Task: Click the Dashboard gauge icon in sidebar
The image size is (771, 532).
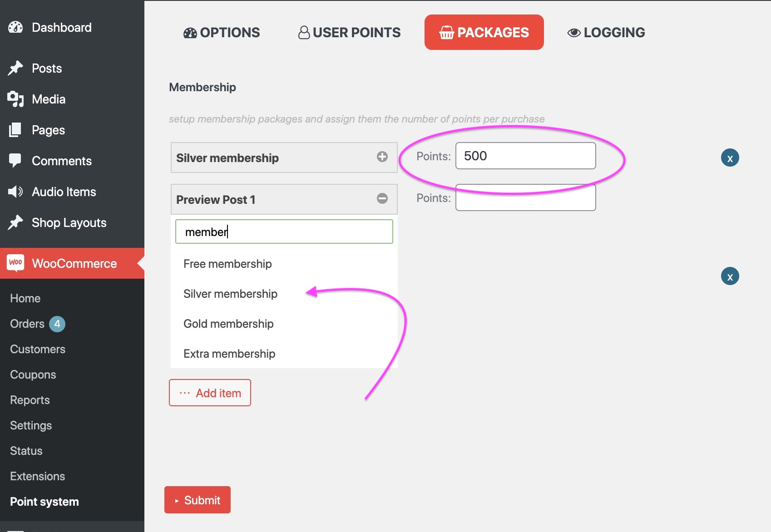Action: pos(15,27)
